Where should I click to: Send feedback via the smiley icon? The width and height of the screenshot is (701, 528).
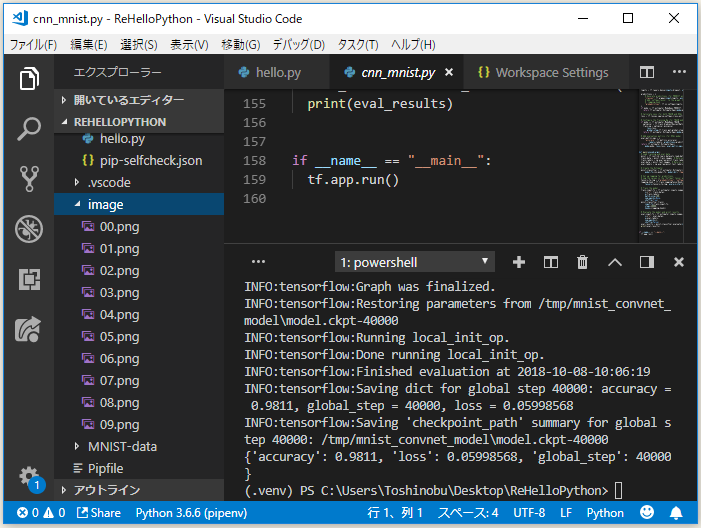point(646,512)
